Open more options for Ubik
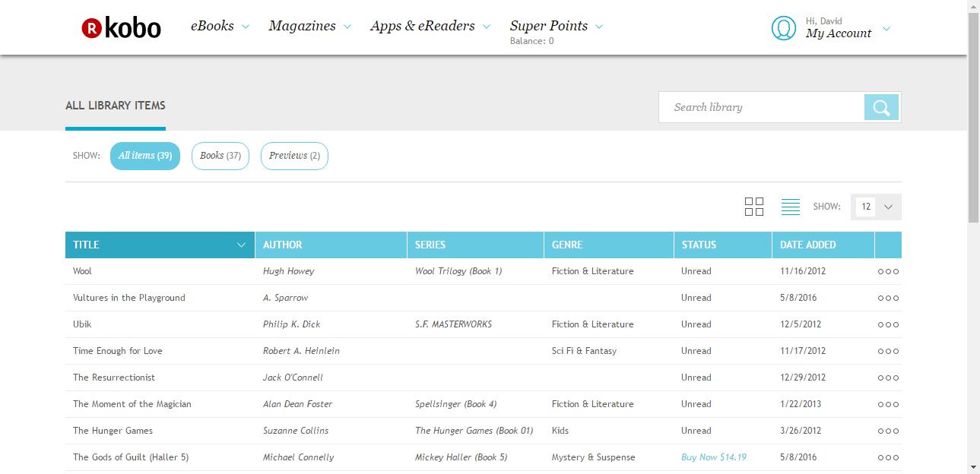 (888, 324)
